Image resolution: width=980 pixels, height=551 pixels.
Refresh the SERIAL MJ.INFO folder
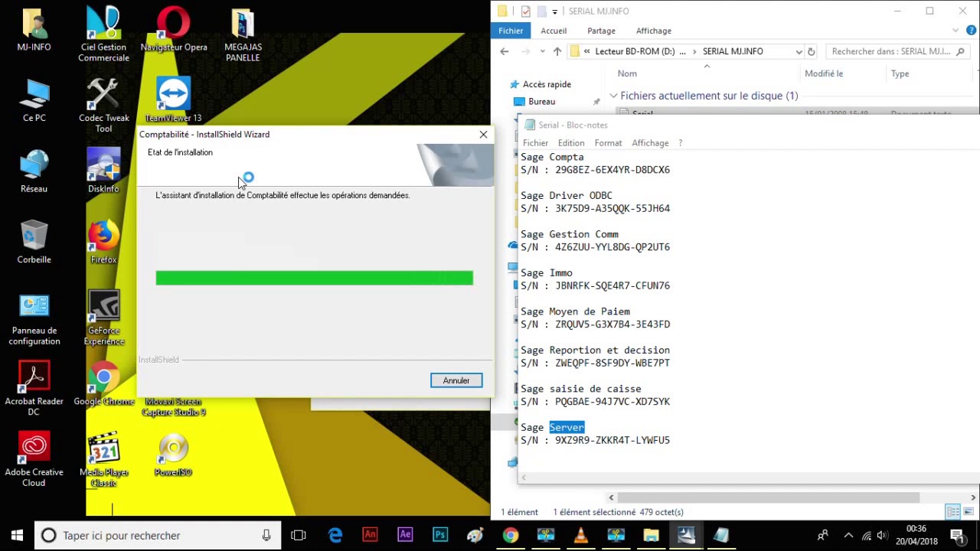point(812,51)
